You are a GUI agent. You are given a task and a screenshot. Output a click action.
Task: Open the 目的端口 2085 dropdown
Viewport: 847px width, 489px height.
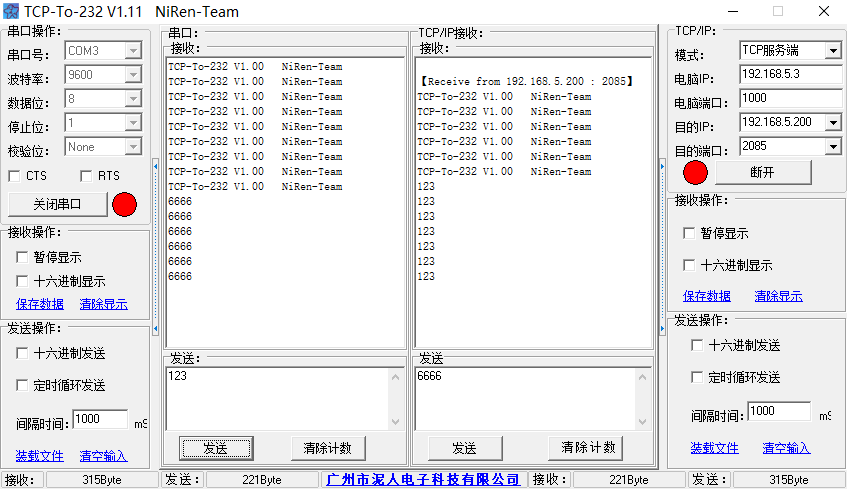point(833,146)
